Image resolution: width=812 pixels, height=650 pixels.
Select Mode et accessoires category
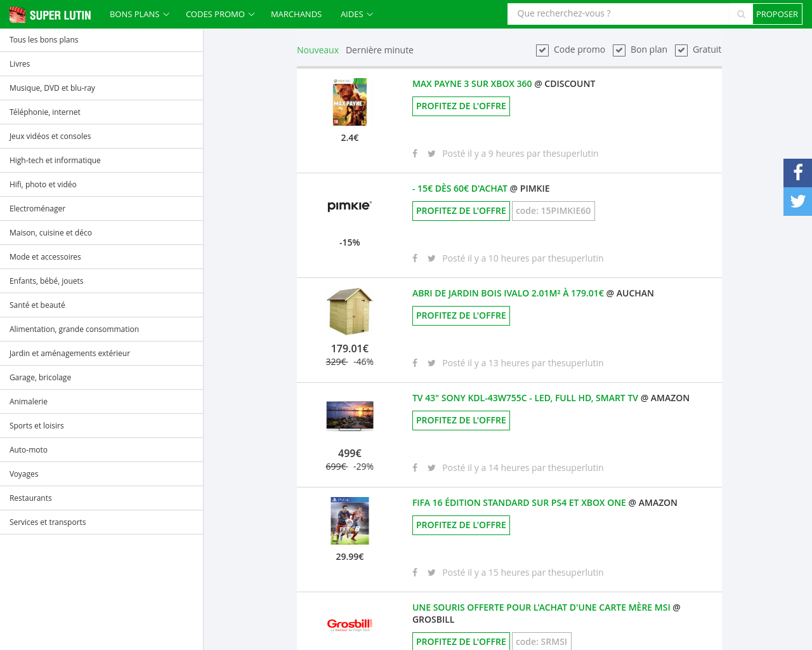(x=101, y=257)
